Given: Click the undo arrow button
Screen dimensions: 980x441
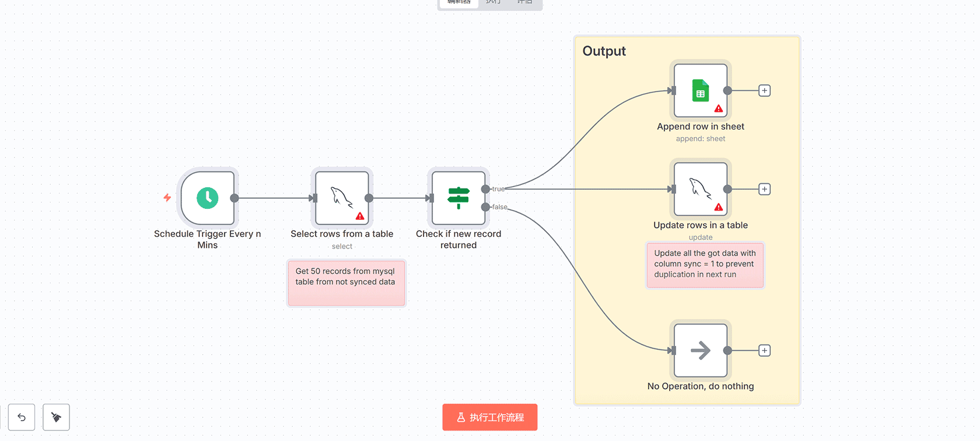Looking at the screenshot, I should pos(22,417).
